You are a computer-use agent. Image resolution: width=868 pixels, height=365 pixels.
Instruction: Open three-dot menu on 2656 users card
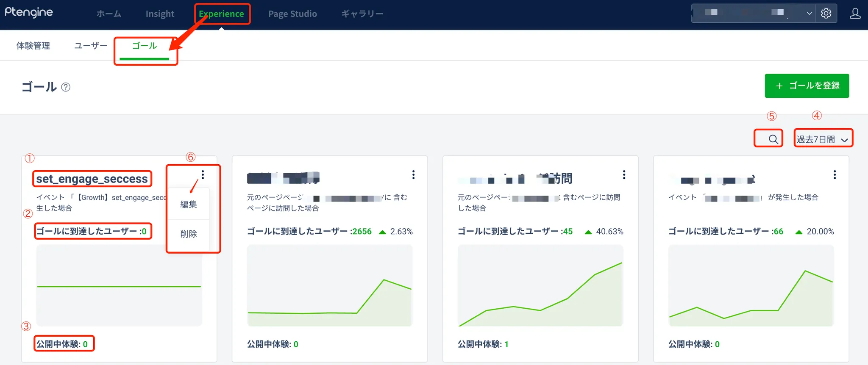413,174
